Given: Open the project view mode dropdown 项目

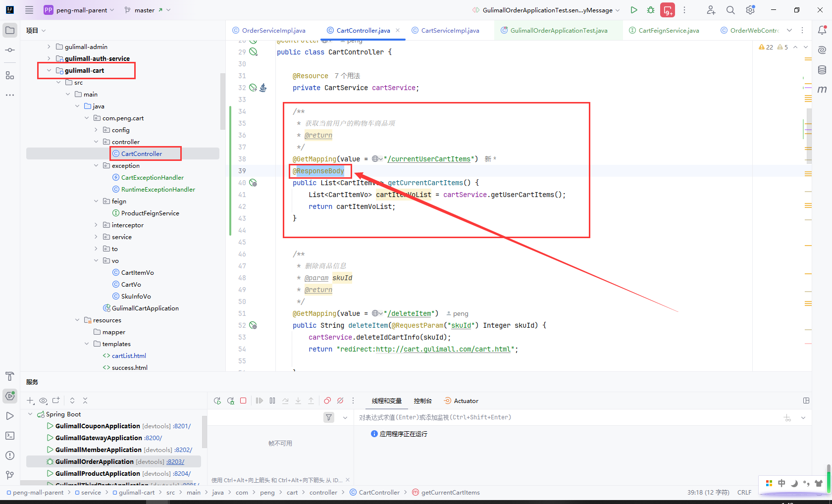Looking at the screenshot, I should [x=36, y=30].
